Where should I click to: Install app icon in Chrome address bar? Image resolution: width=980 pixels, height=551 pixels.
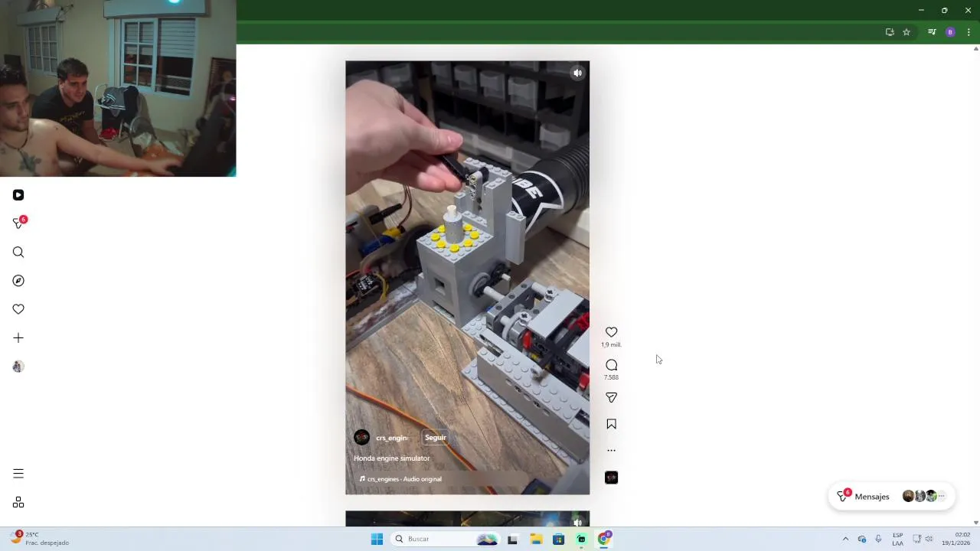point(890,32)
